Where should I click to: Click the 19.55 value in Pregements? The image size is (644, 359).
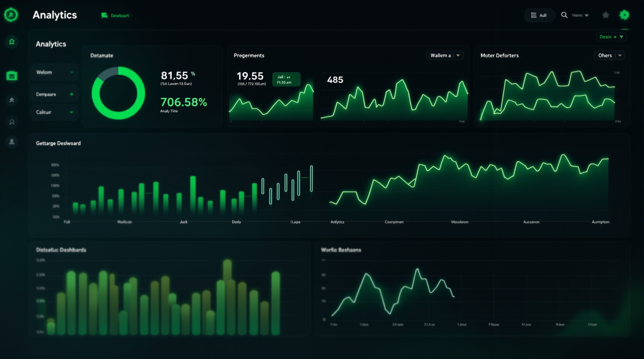tap(250, 76)
